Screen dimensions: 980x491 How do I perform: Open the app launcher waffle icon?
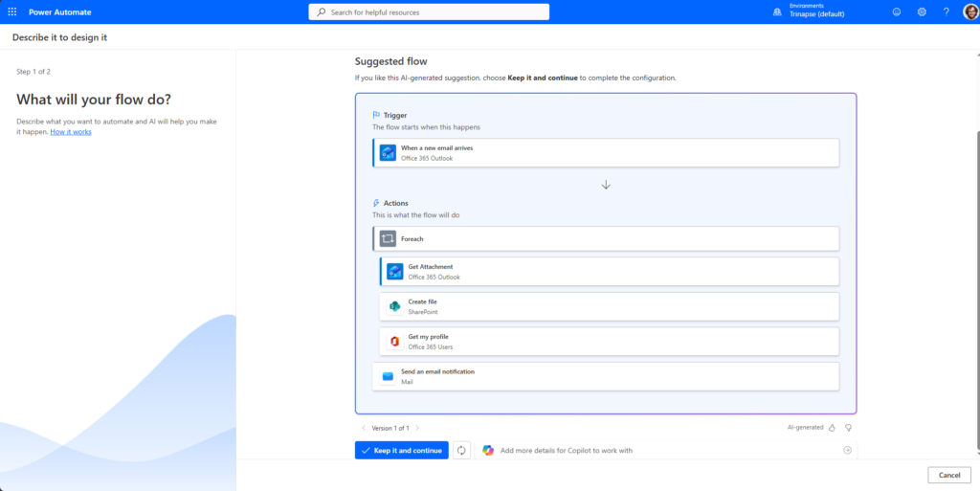click(x=11, y=11)
